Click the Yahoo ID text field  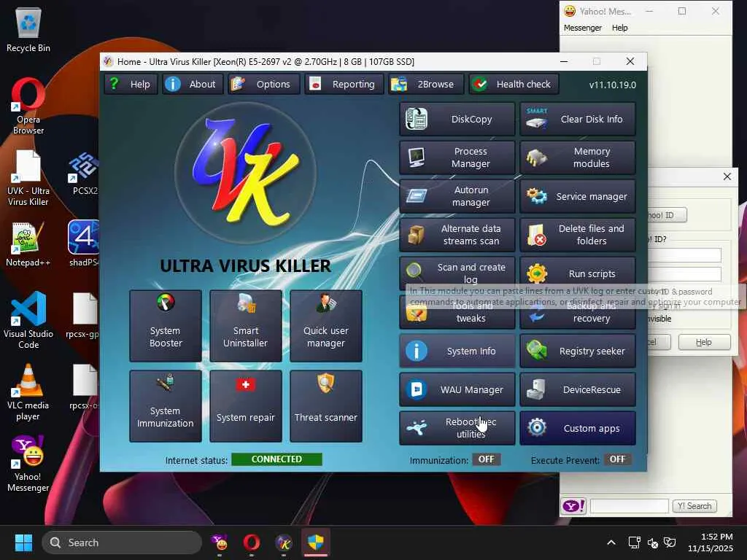click(684, 255)
